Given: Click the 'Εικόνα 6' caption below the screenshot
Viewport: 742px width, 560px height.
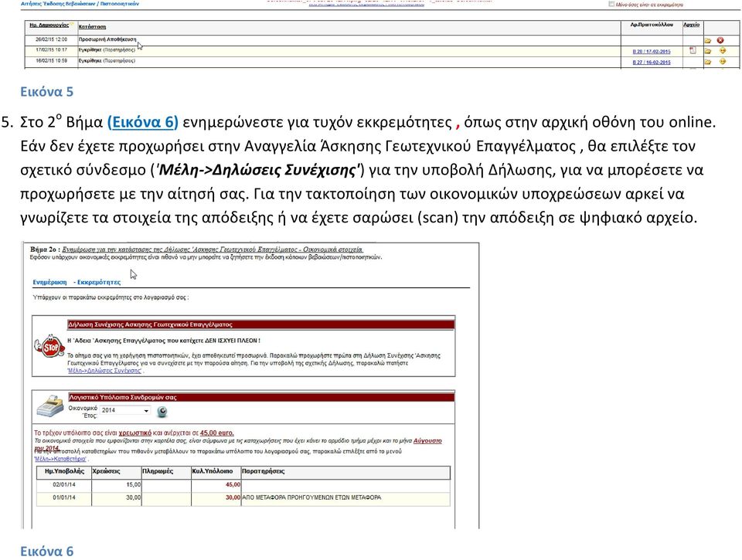Looking at the screenshot, I should [47, 552].
